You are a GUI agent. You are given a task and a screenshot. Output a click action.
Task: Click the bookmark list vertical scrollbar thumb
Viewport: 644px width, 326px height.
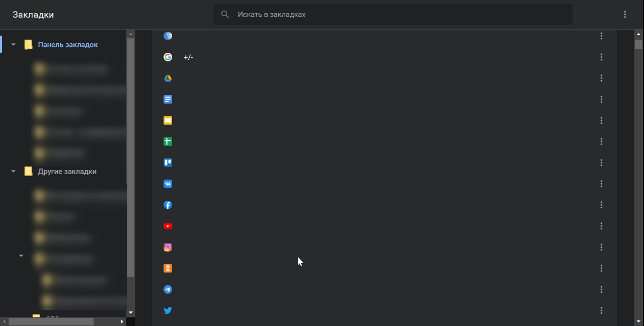tap(638, 45)
